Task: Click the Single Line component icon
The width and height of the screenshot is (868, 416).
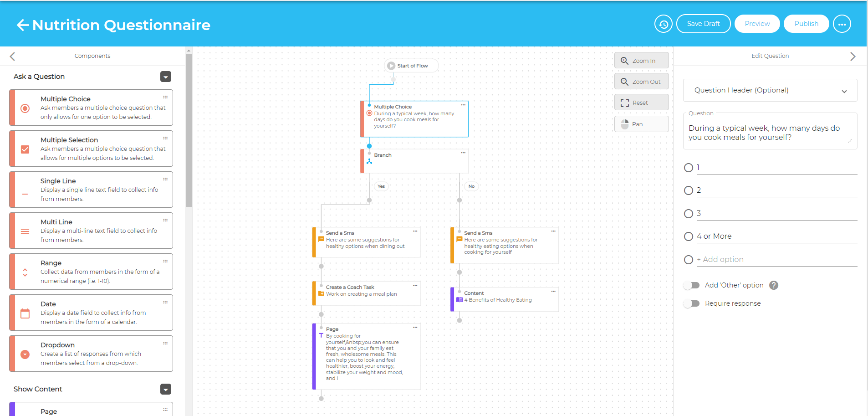Action: coord(25,194)
